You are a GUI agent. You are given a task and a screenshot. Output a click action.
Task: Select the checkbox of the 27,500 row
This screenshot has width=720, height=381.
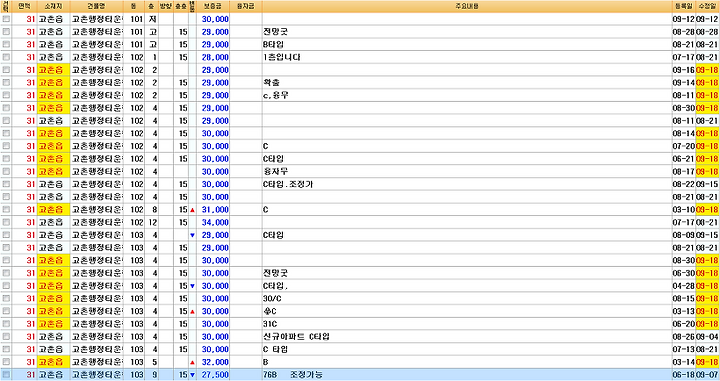pos(6,375)
